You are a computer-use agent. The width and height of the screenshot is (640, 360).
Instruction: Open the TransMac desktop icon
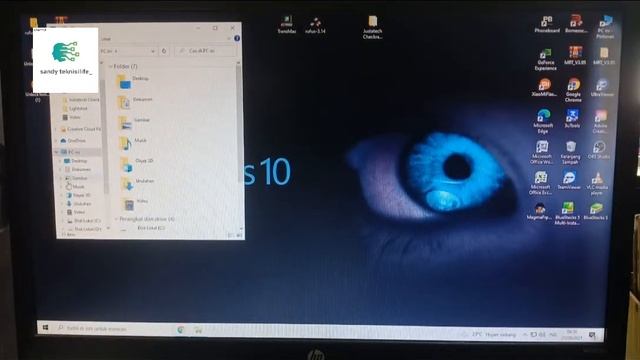tap(287, 25)
